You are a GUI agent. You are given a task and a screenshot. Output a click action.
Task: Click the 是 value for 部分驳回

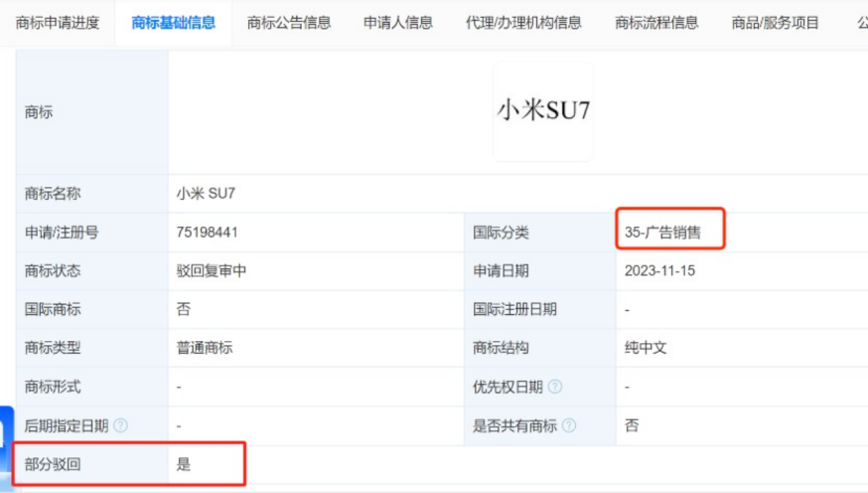(x=183, y=464)
